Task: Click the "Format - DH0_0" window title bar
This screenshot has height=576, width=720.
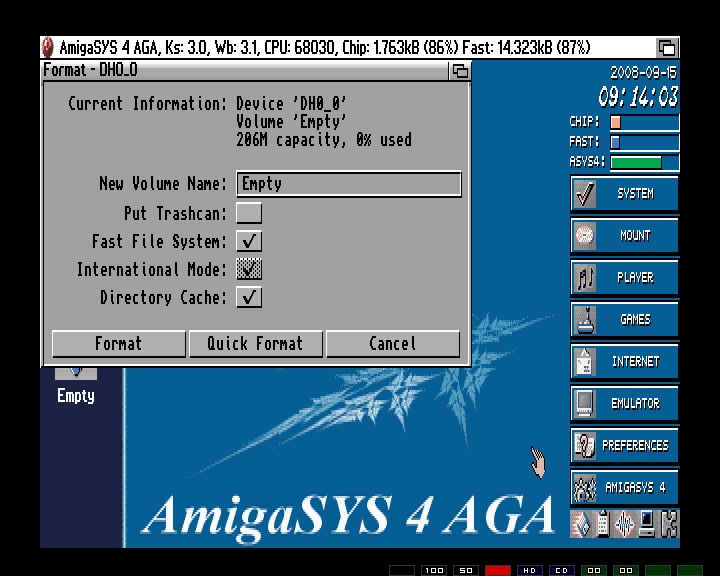Action: click(x=244, y=70)
